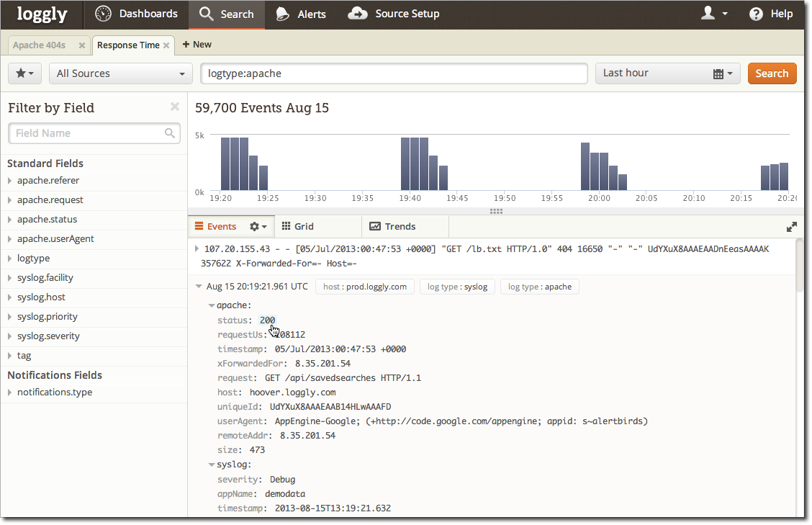
Task: Switch to the Trends tab
Action: pyautogui.click(x=392, y=226)
